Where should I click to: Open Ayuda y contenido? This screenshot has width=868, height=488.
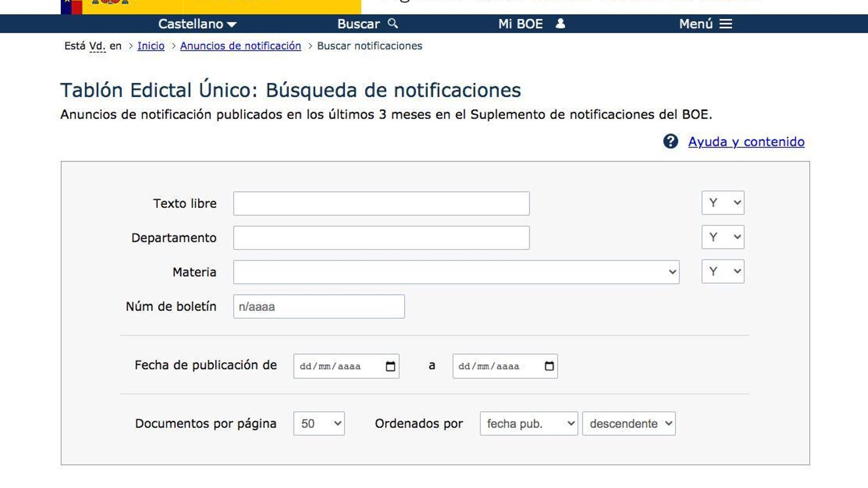click(x=746, y=142)
